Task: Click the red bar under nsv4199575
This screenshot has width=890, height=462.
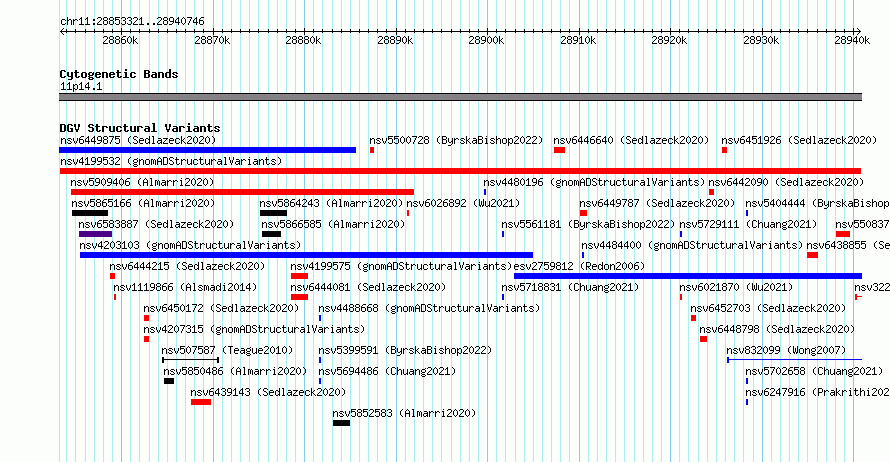Action: coord(300,276)
